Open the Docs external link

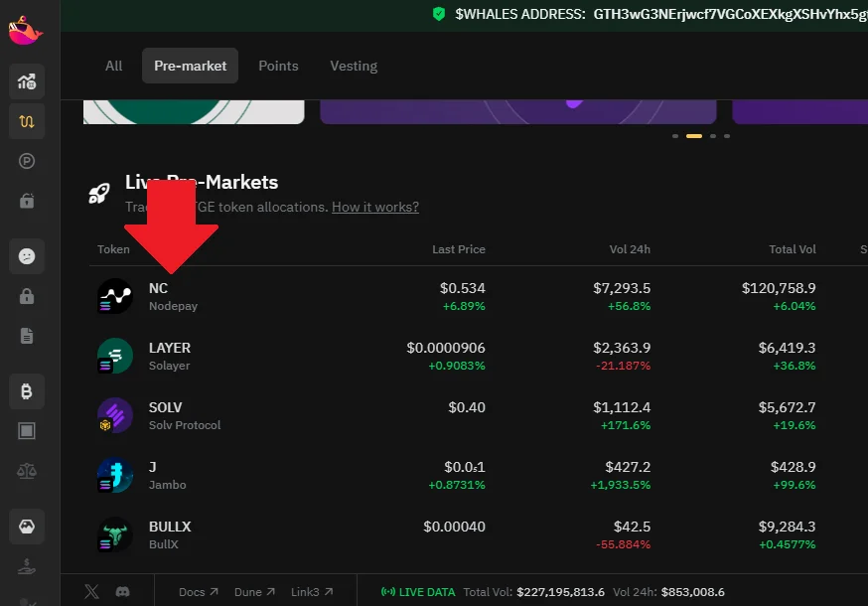(x=199, y=592)
